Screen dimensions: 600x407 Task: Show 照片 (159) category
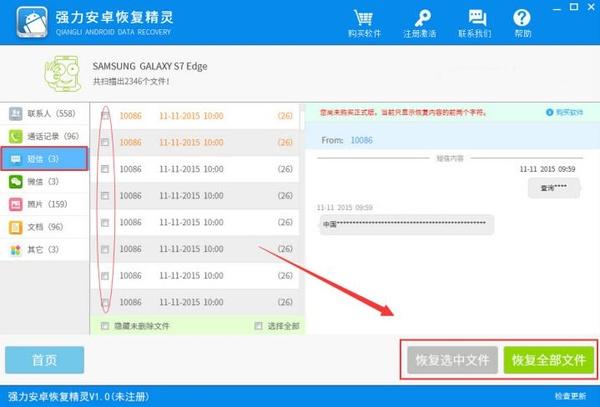pos(44,204)
